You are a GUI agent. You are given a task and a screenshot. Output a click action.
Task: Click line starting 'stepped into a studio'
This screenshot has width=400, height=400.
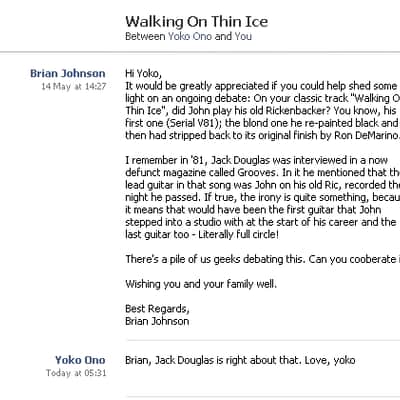(x=261, y=222)
